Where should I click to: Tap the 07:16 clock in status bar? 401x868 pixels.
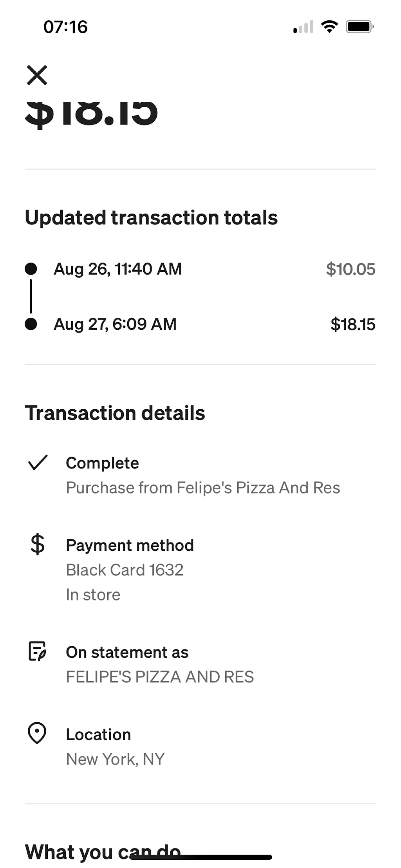65,27
